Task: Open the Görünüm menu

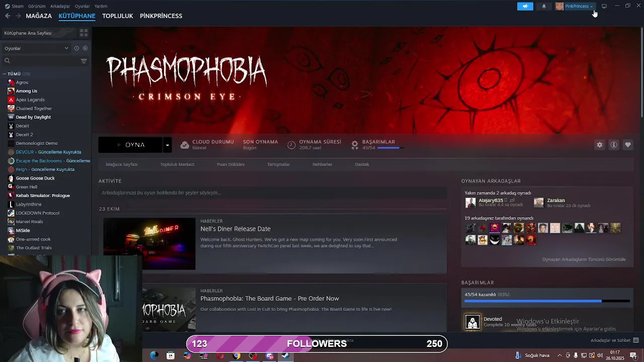Action: pos(37,6)
